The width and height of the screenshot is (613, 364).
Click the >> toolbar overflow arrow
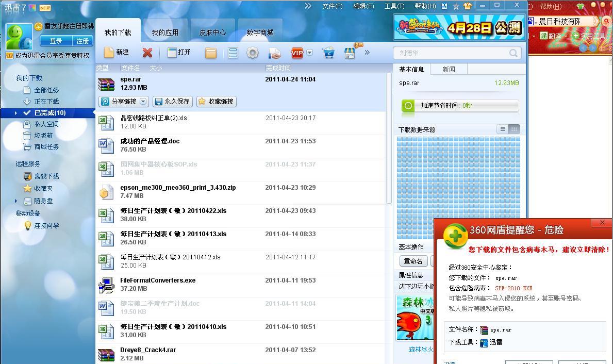pos(367,52)
